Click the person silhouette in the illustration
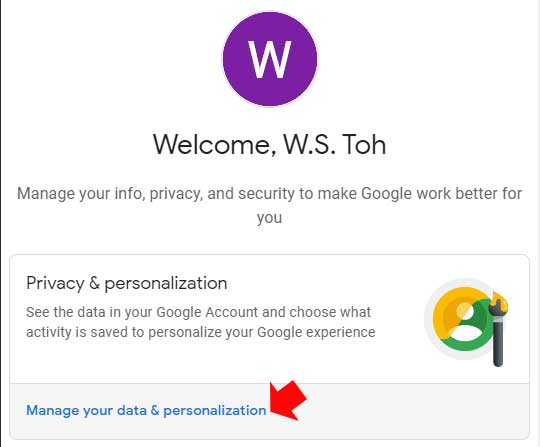Viewport: 540px width, 447px height. [464, 322]
